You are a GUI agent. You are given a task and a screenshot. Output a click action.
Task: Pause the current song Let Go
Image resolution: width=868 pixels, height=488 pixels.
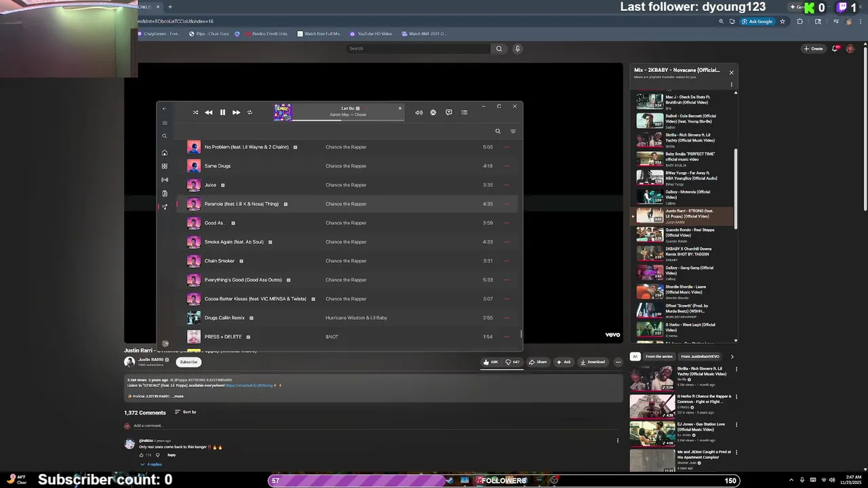coord(222,113)
